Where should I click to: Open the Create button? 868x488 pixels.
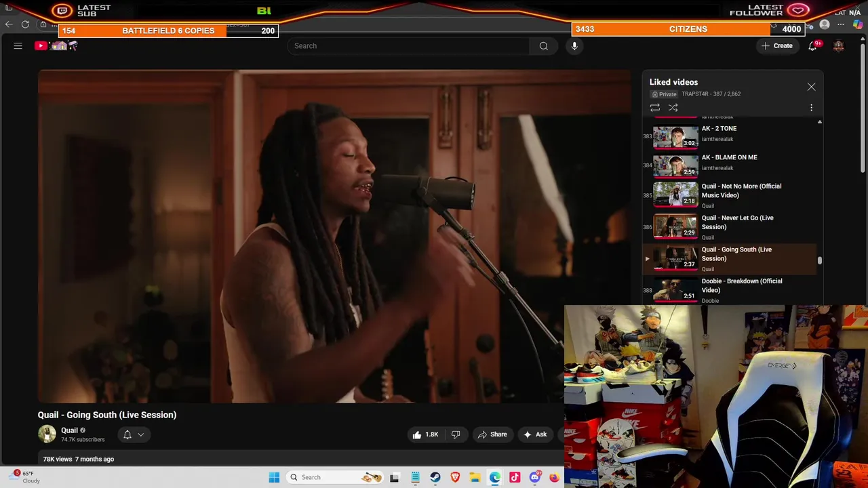point(777,46)
